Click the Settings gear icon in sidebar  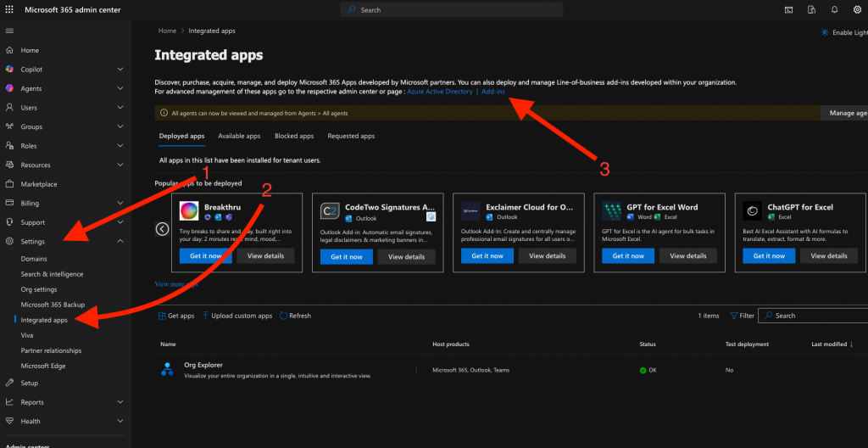(x=9, y=241)
